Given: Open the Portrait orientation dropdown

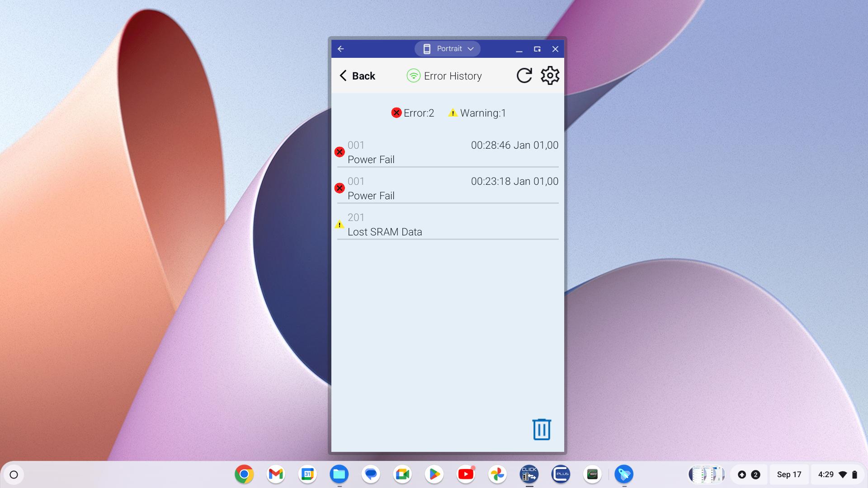Looking at the screenshot, I should 448,49.
